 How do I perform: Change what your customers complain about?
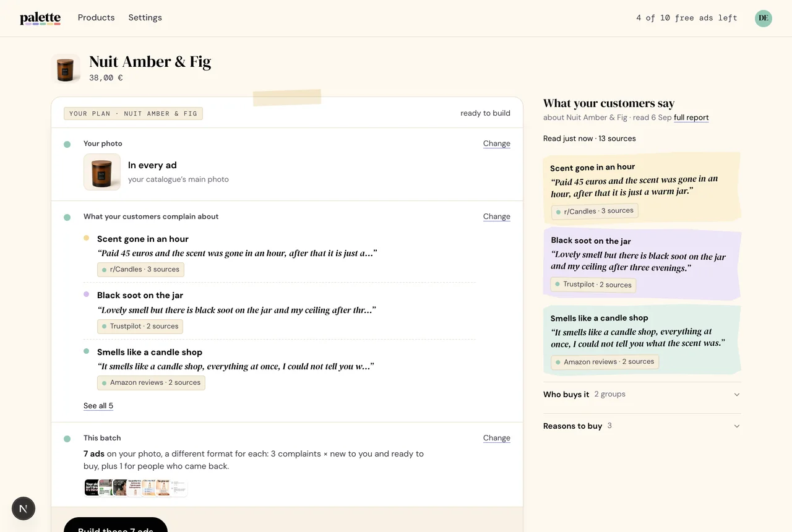point(497,217)
